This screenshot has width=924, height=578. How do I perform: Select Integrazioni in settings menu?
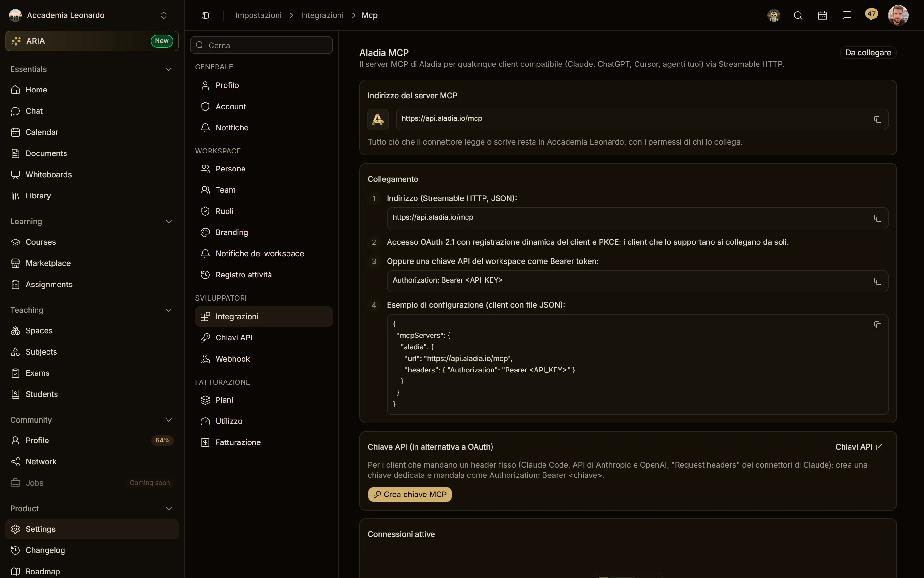264,317
